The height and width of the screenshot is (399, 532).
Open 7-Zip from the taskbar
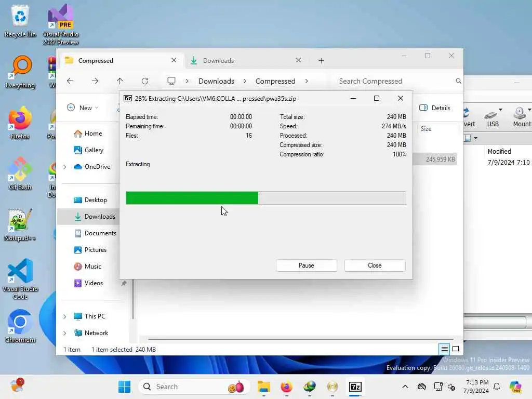pyautogui.click(x=355, y=387)
